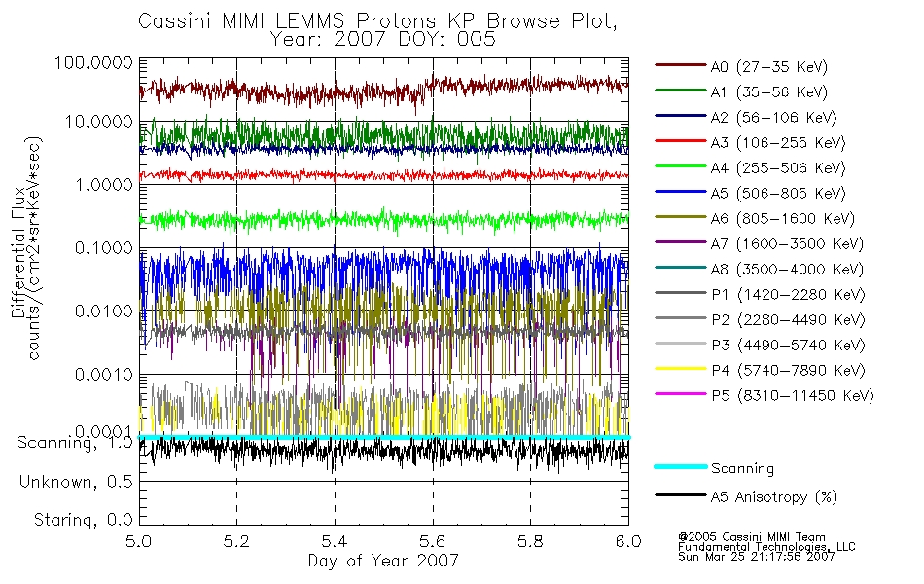Image resolution: width=924 pixels, height=584 pixels.
Task: Click the olive A6 legend line
Action: coord(680,217)
